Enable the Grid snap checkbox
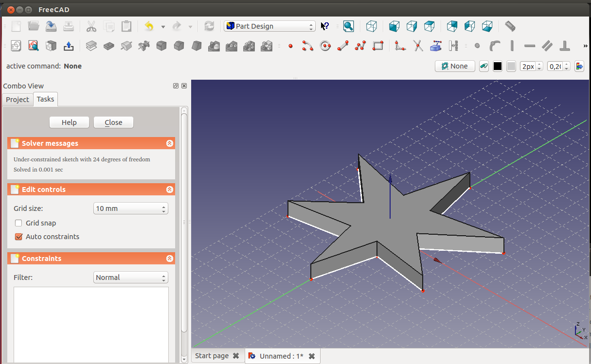The image size is (591, 364). [x=19, y=223]
